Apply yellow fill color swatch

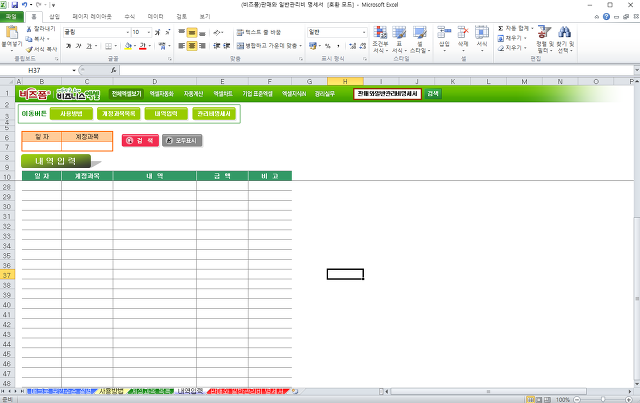tap(128, 46)
